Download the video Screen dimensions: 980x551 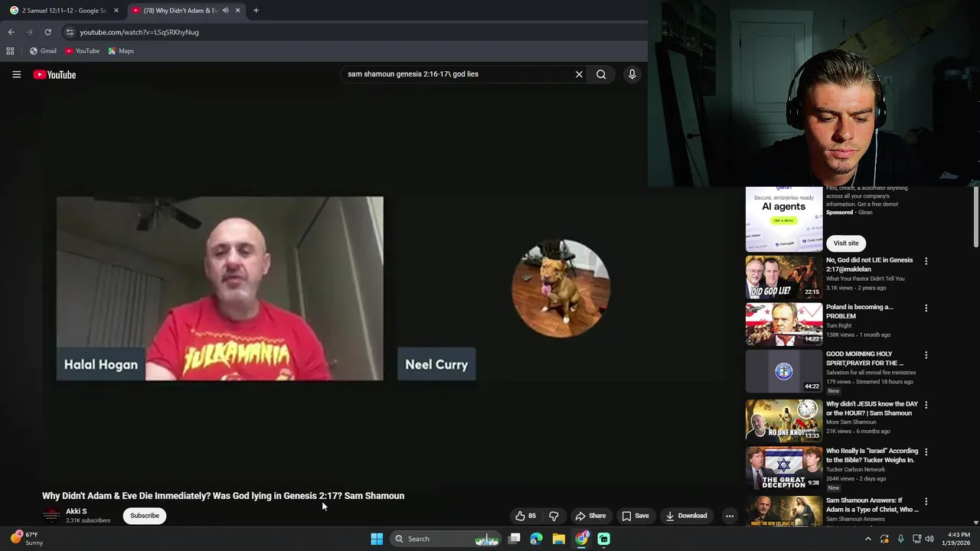point(686,516)
